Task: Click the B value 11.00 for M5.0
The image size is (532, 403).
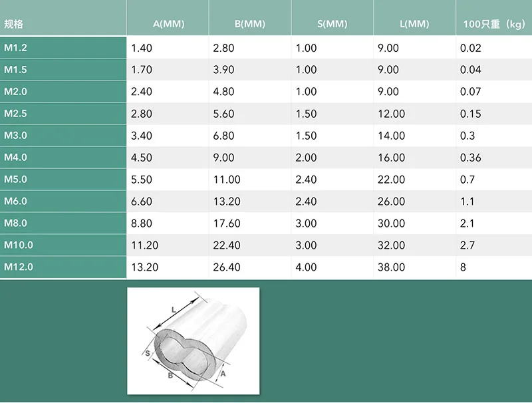Action: pos(227,180)
